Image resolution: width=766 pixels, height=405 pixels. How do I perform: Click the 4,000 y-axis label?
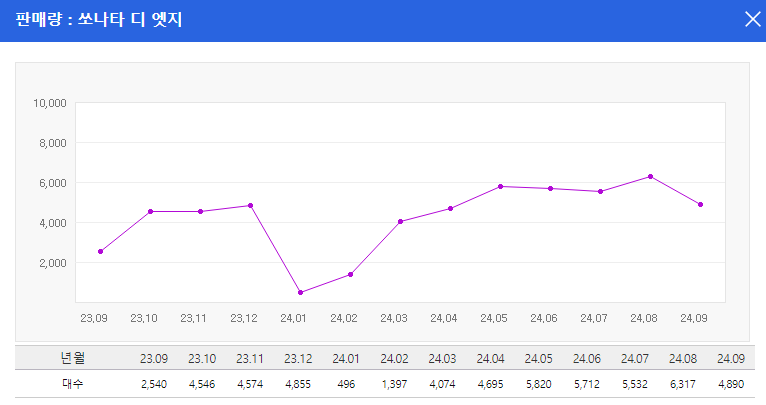point(53,223)
